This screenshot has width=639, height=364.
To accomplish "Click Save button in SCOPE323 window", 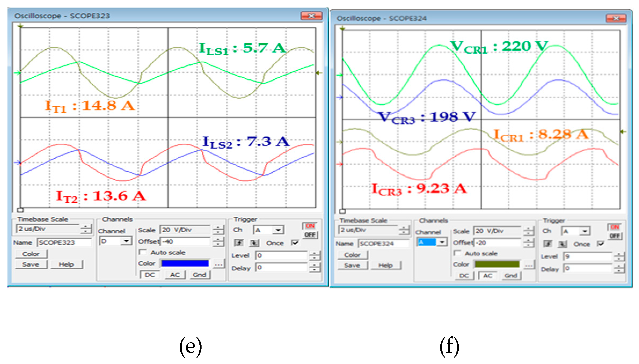I will 31,264.
